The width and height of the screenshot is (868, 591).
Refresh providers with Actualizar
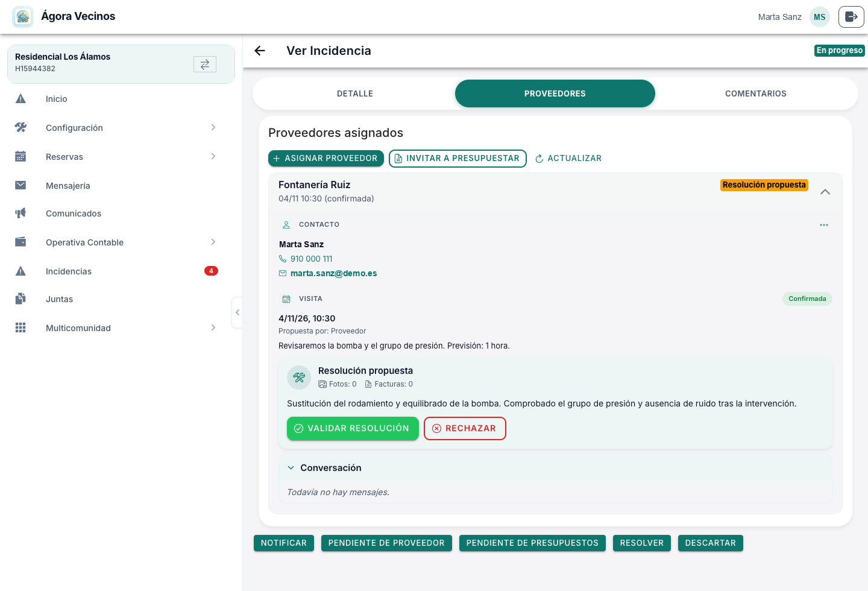(568, 158)
